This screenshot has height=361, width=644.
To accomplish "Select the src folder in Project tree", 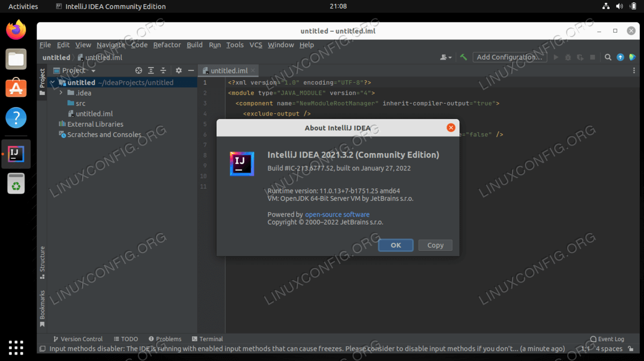I will 76,103.
